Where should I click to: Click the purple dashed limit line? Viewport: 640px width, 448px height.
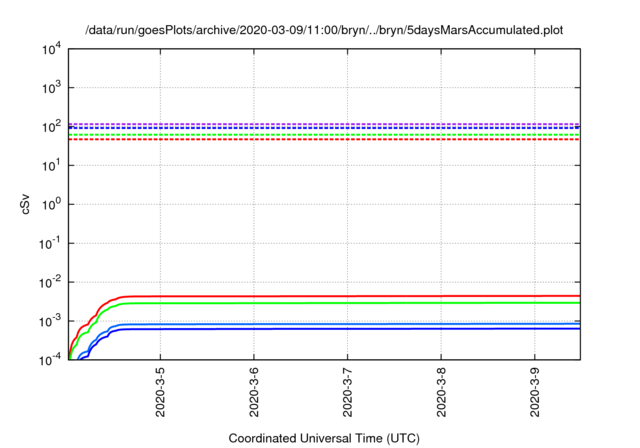pyautogui.click(x=324, y=124)
